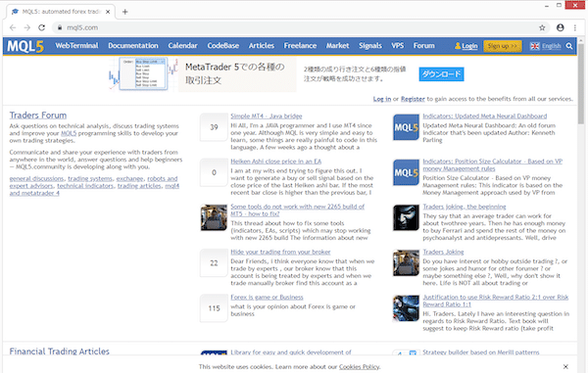Open the Traders Forum heading link
The height and width of the screenshot is (373, 588).
point(38,116)
